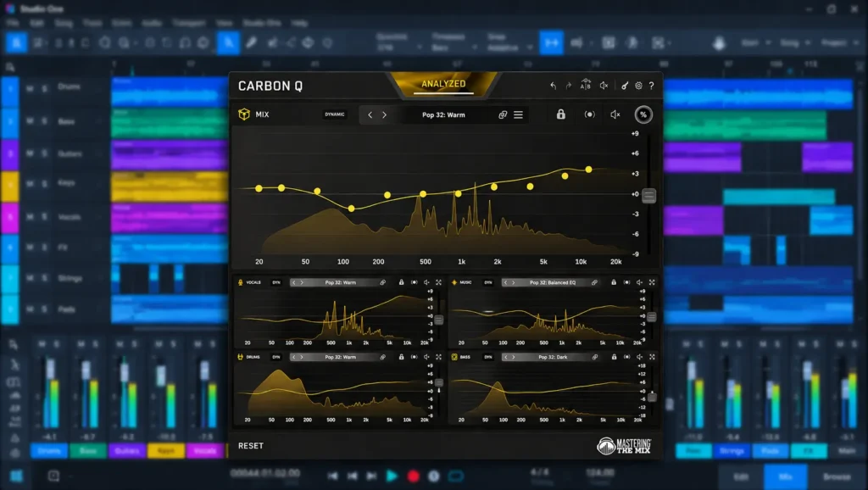The image size is (868, 490).
Task: Open Carbon Q help question mark
Action: [x=652, y=86]
